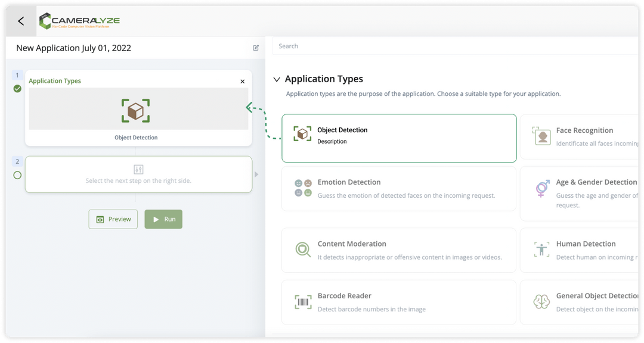Collapse the Application Types section chevron

click(277, 79)
